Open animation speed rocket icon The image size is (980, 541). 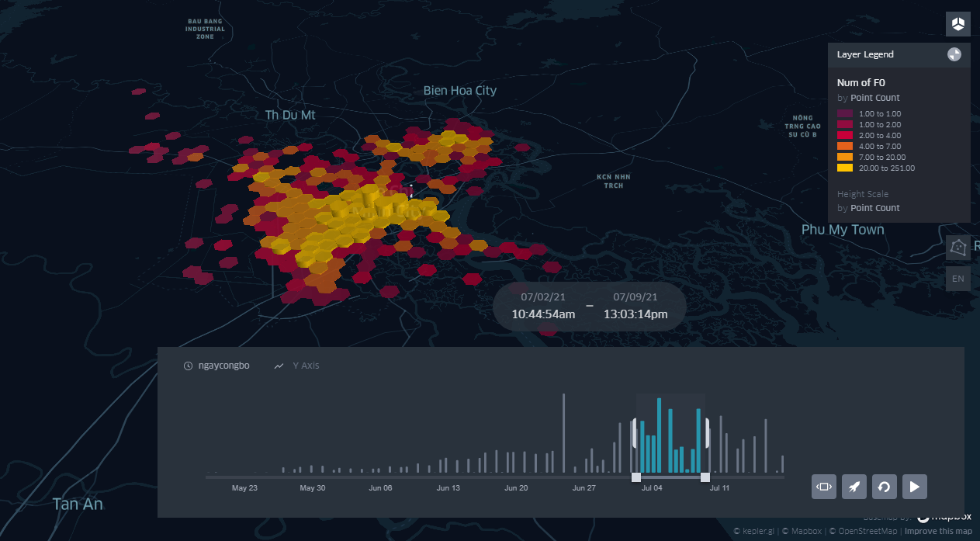tap(854, 487)
